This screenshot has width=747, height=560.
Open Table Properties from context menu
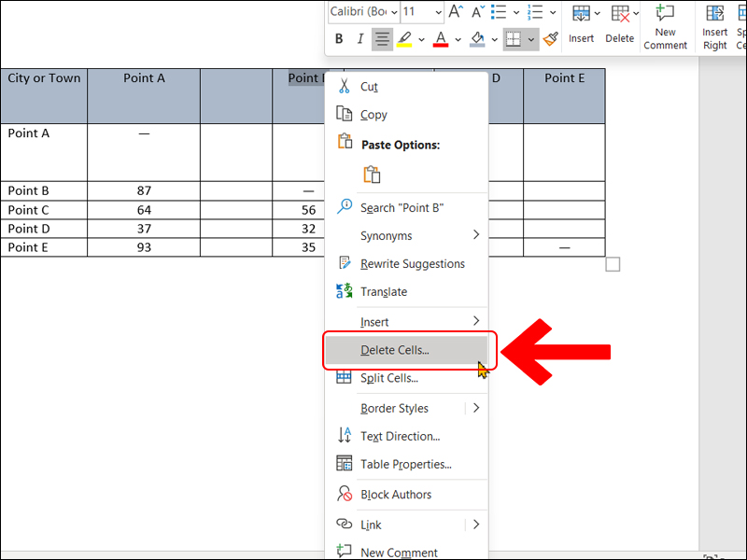[x=405, y=464]
